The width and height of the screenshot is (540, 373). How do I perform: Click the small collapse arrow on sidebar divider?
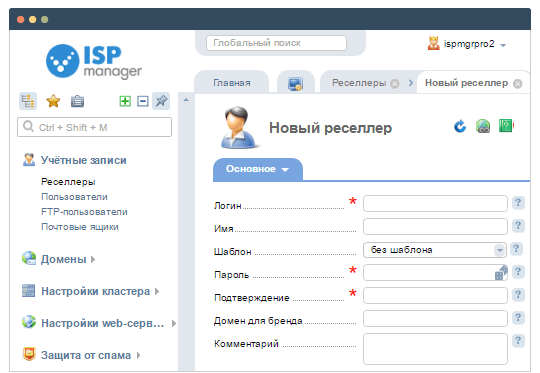[186, 100]
